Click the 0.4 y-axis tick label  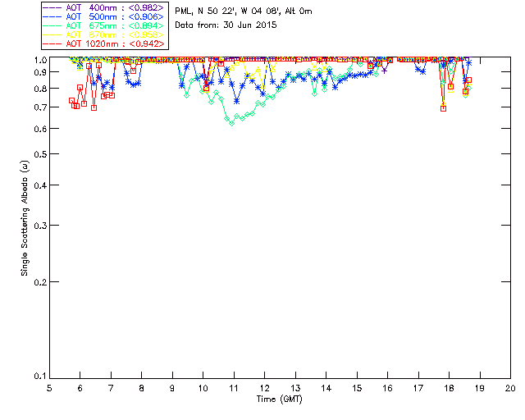40,185
